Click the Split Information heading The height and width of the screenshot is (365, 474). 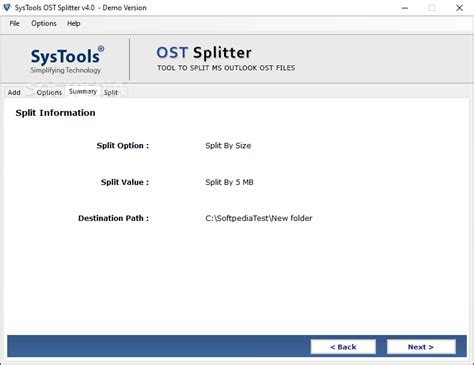pyautogui.click(x=55, y=113)
